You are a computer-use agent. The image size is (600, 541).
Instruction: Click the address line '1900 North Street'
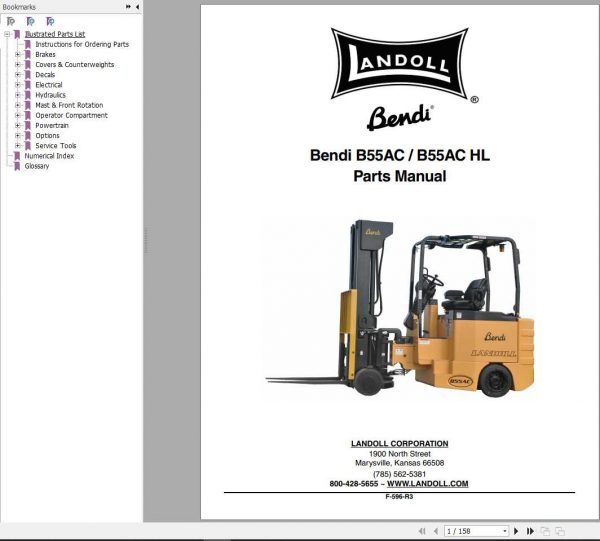pos(399,454)
